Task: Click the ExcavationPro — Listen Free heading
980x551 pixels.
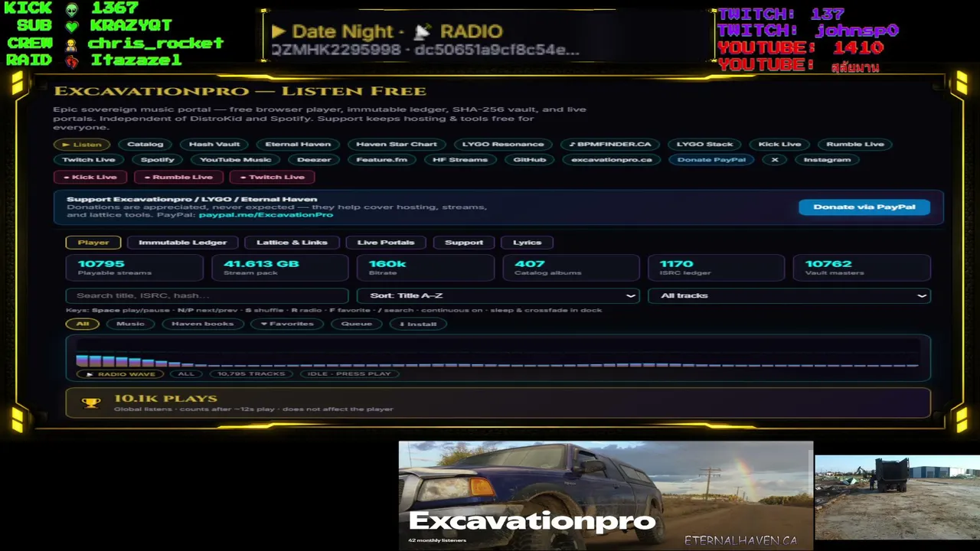Action: click(240, 91)
